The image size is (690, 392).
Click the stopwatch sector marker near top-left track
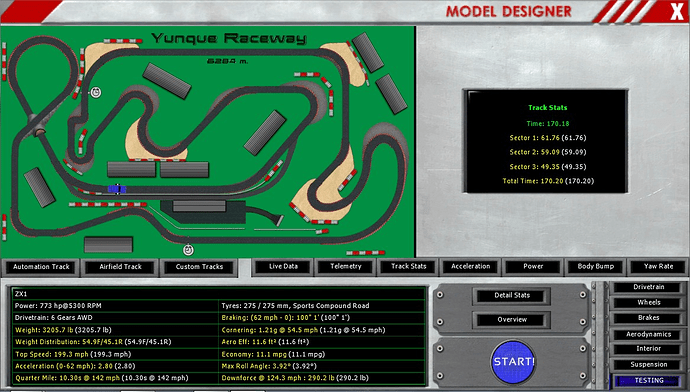pos(95,92)
